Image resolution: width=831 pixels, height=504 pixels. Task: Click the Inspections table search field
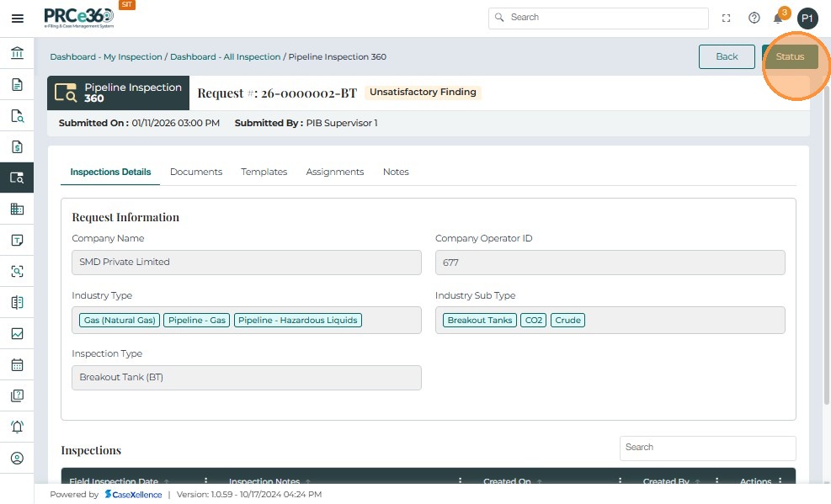click(707, 448)
